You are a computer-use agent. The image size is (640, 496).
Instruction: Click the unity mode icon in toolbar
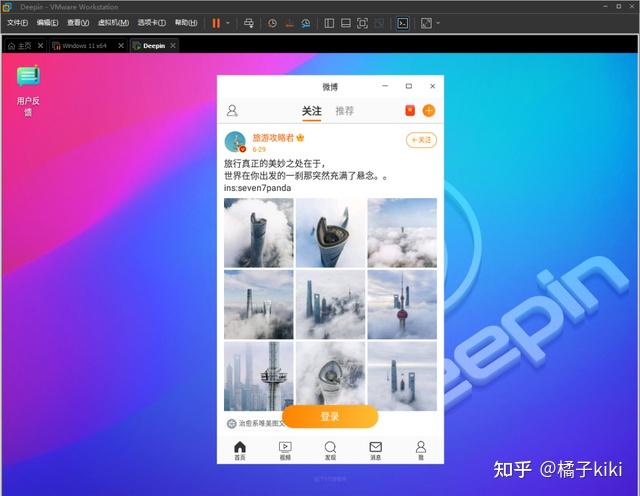(379, 23)
